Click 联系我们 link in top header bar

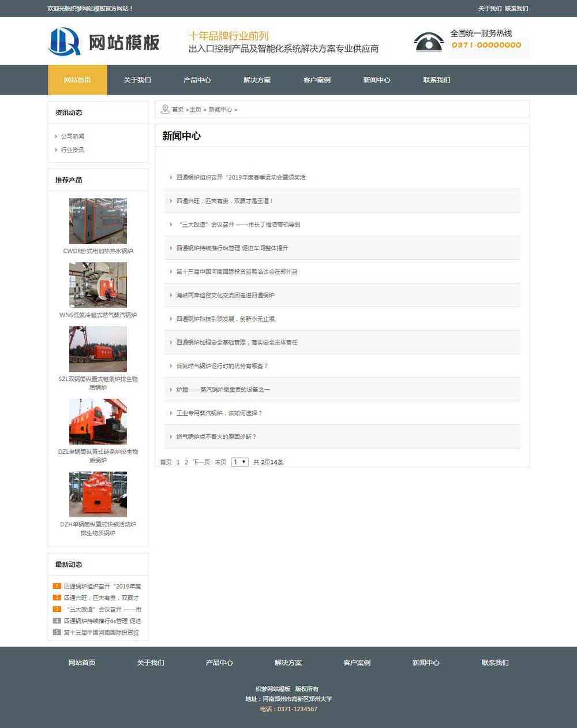coord(516,9)
